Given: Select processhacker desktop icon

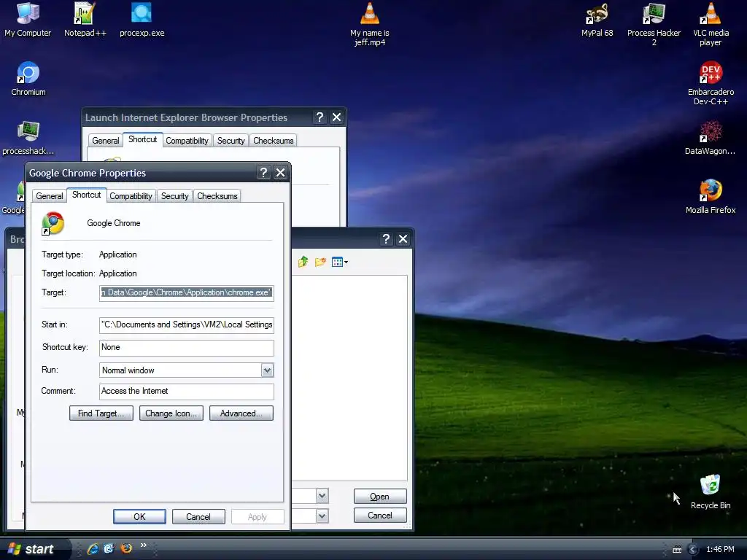Looking at the screenshot, I should click(x=28, y=138).
